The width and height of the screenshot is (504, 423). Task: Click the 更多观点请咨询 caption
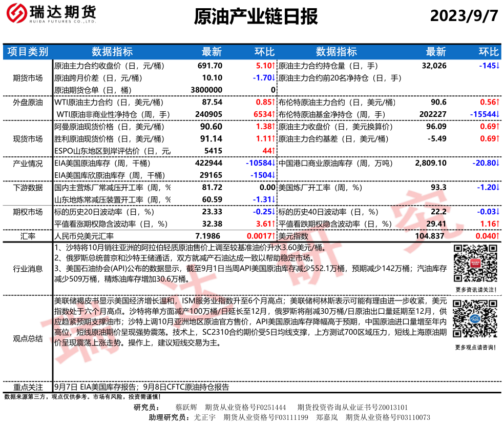pyautogui.click(x=475, y=348)
